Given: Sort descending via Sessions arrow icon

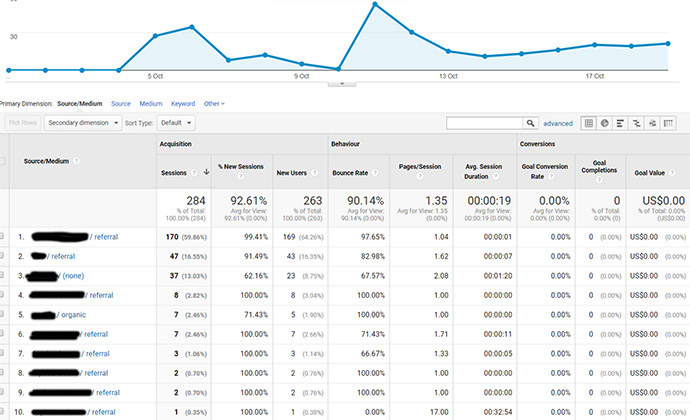Looking at the screenshot, I should tap(206, 172).
